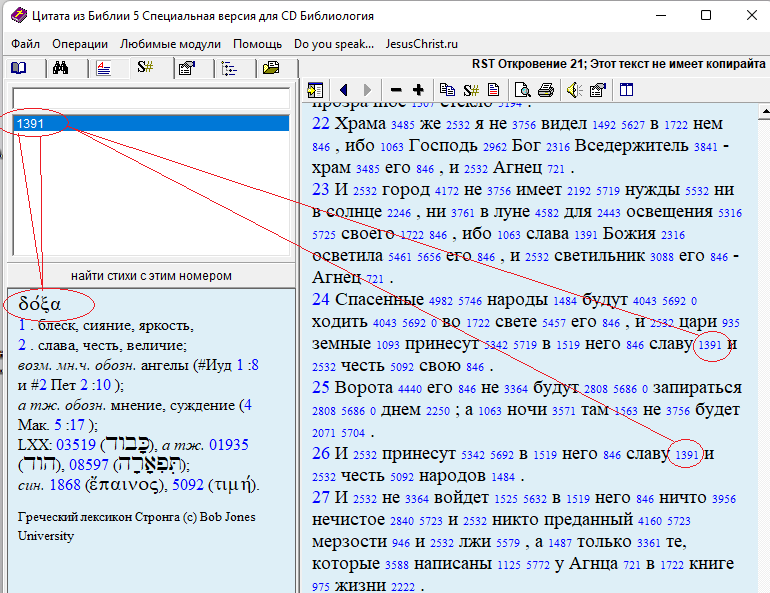The height and width of the screenshot is (593, 770).
Task: Click the print preview magnifier icon
Action: pyautogui.click(x=522, y=90)
